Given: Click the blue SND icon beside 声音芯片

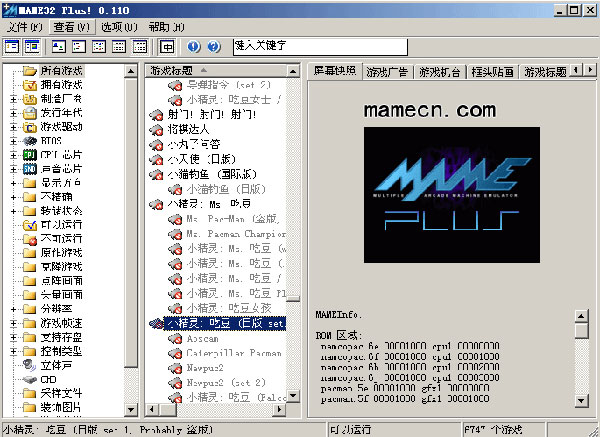Looking at the screenshot, I should tap(29, 169).
